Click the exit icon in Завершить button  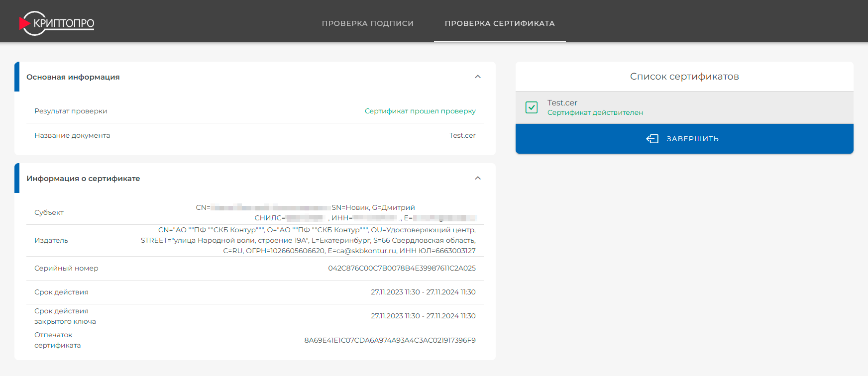(x=652, y=139)
